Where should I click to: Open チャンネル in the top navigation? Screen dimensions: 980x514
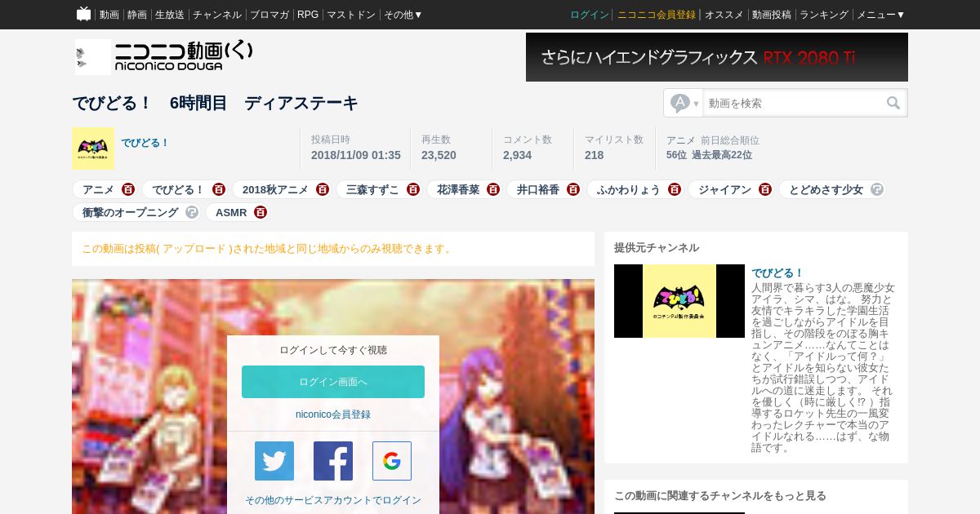pos(217,15)
